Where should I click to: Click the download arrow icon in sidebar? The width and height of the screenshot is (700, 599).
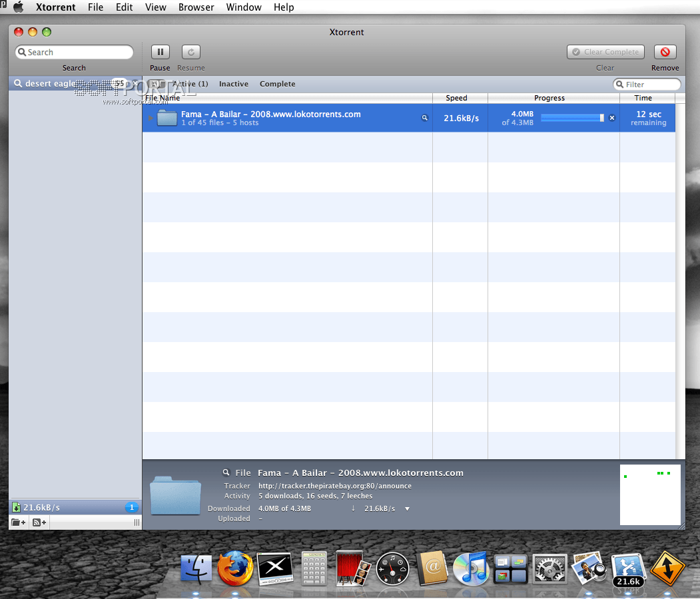pos(16,507)
